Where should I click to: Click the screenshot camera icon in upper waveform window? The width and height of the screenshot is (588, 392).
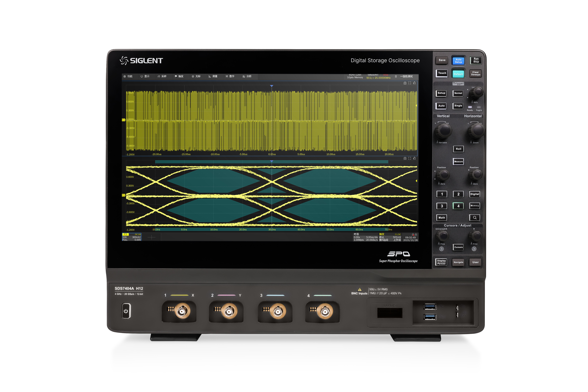pyautogui.click(x=405, y=83)
